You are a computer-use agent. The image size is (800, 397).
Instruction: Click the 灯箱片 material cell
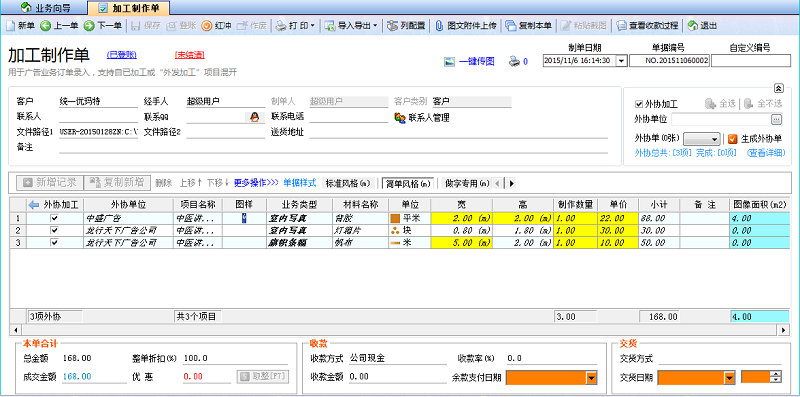360,230
